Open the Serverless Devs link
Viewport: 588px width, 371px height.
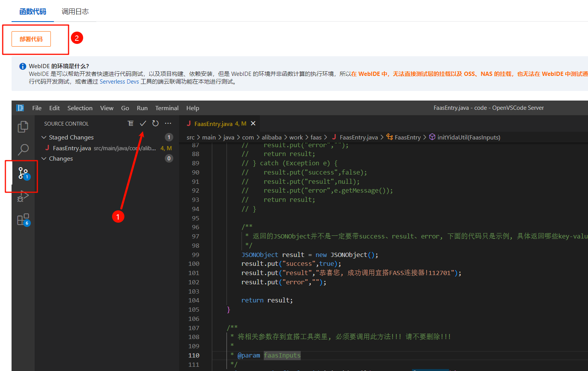(x=119, y=82)
